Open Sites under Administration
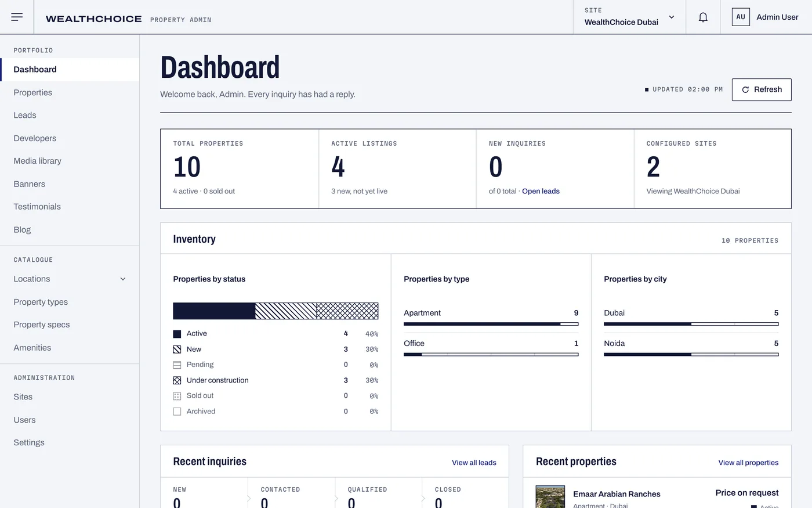This screenshot has height=508, width=812. pos(70,397)
